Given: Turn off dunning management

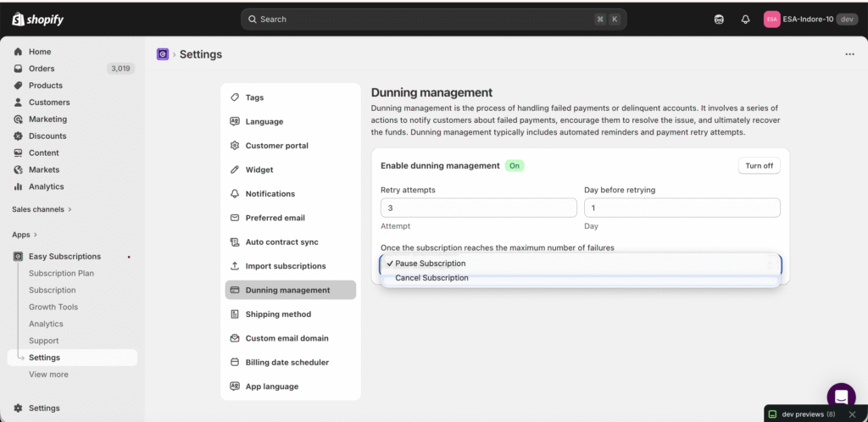Looking at the screenshot, I should pos(759,166).
